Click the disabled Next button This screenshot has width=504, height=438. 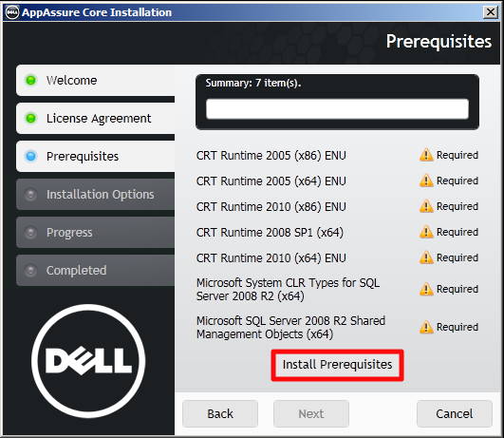tap(311, 413)
